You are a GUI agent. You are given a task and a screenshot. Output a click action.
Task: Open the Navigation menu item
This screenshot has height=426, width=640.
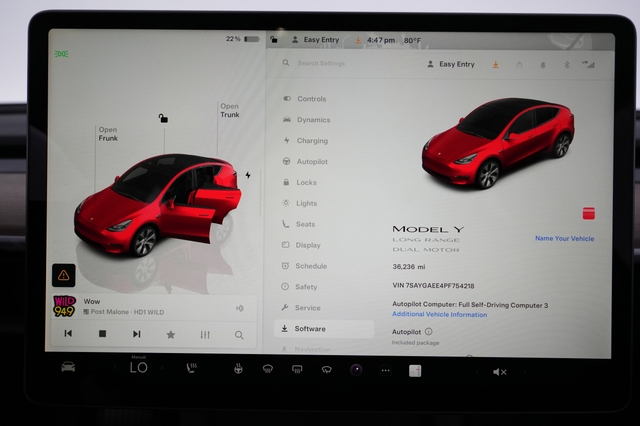(306, 349)
